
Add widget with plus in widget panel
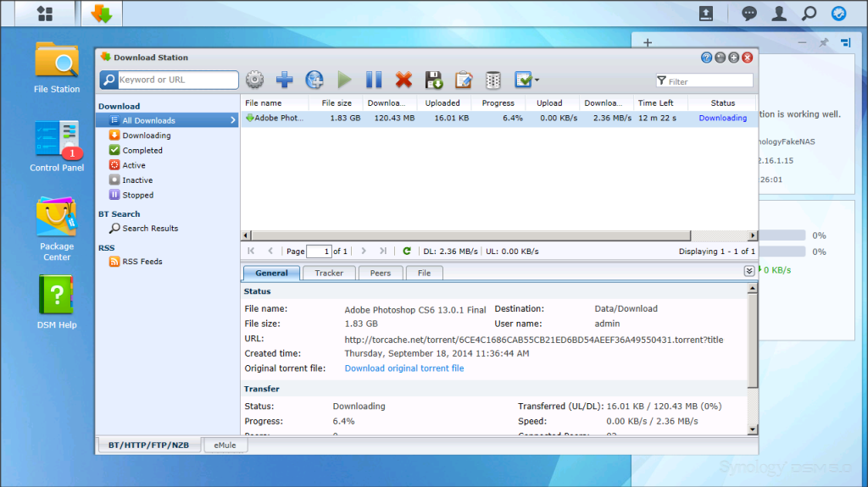pos(648,42)
